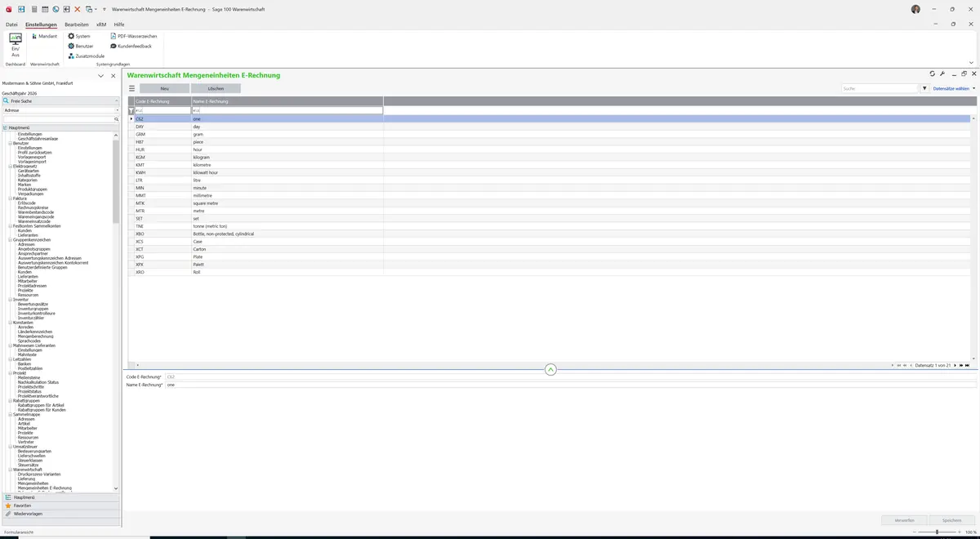980x539 pixels.
Task: Click the Speichern button
Action: (951, 520)
